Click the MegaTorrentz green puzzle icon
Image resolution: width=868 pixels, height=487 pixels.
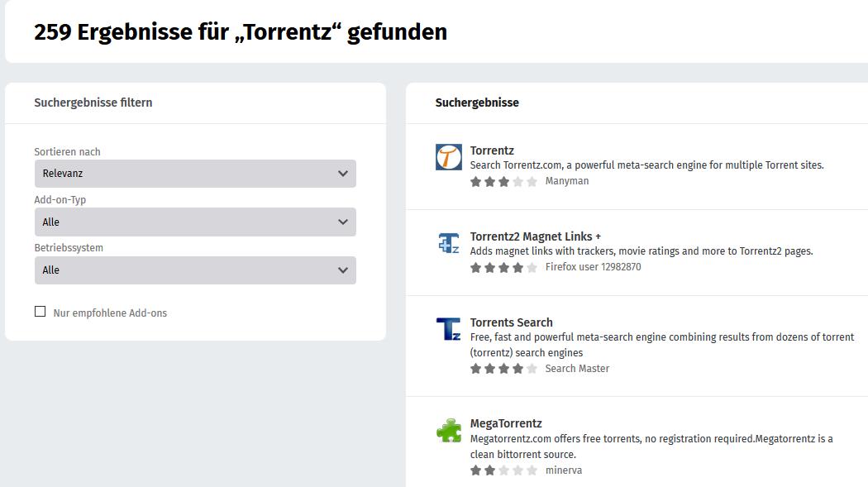click(x=449, y=430)
